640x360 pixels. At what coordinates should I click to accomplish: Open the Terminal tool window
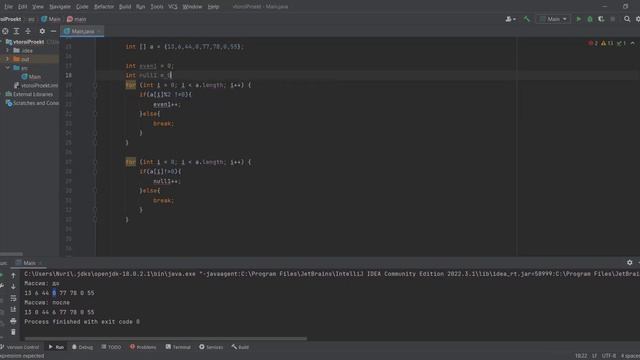tap(178, 347)
